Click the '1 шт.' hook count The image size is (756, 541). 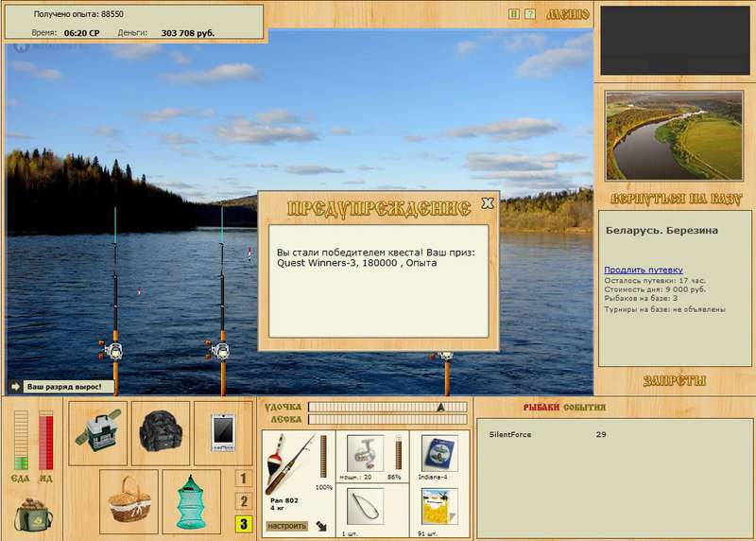pyautogui.click(x=350, y=533)
